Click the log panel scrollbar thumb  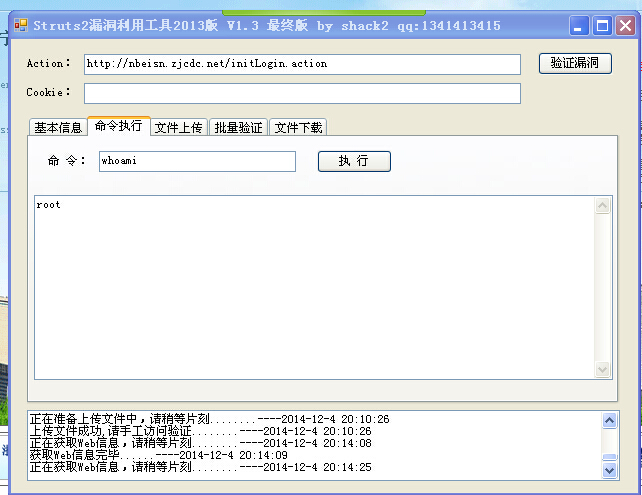click(610, 457)
